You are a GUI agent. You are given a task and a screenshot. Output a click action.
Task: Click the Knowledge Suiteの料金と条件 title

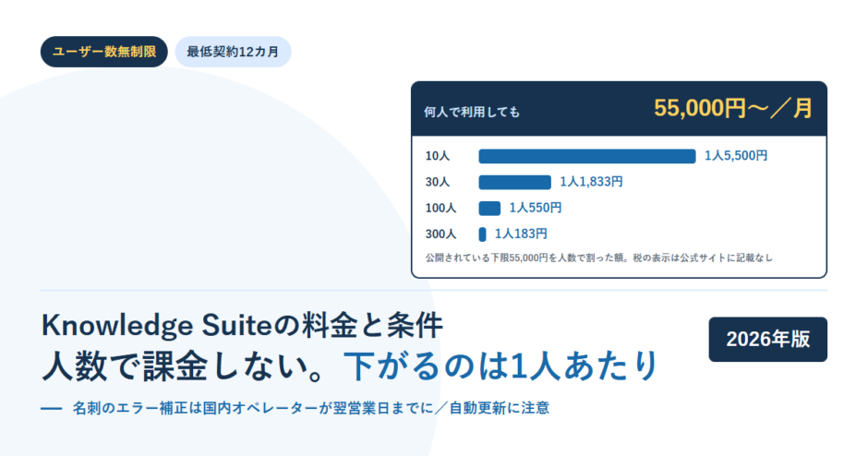[x=242, y=326]
